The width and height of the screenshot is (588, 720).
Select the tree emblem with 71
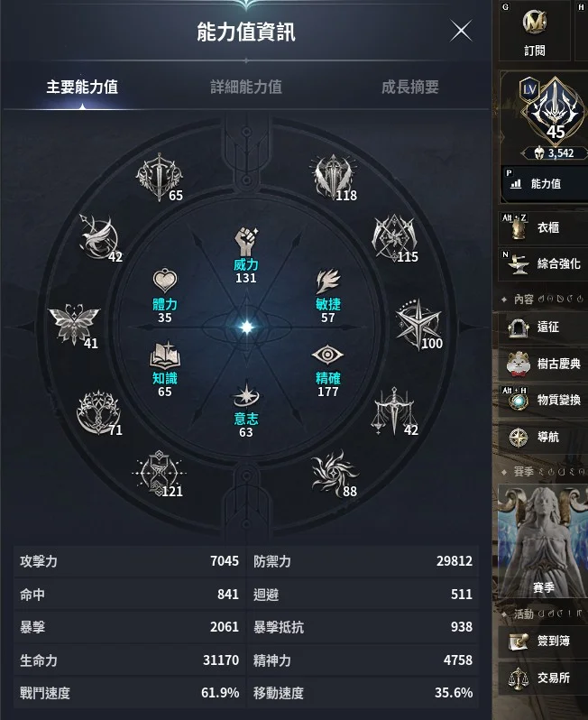click(98, 412)
